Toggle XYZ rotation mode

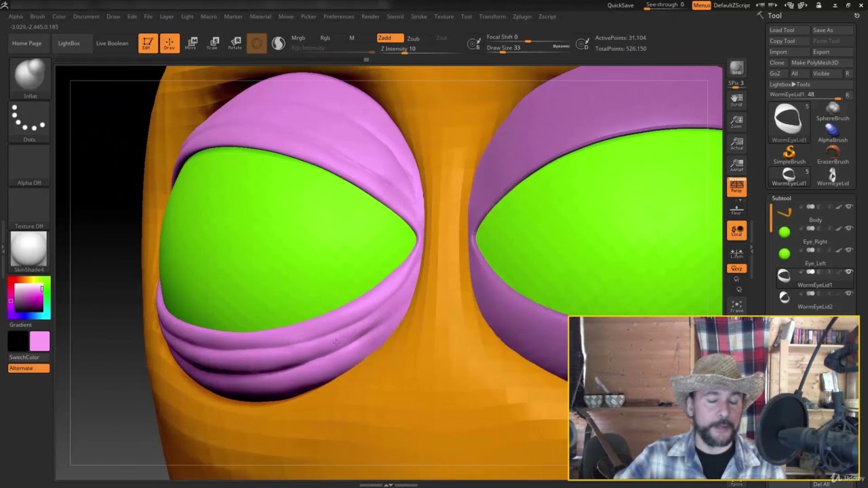(x=736, y=268)
